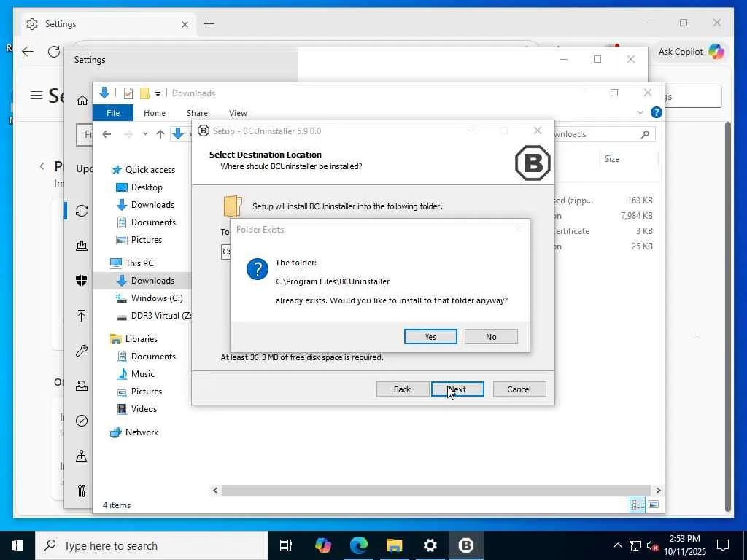Click Explorer up-one-level arrow
This screenshot has height=560, width=747.
click(x=160, y=134)
